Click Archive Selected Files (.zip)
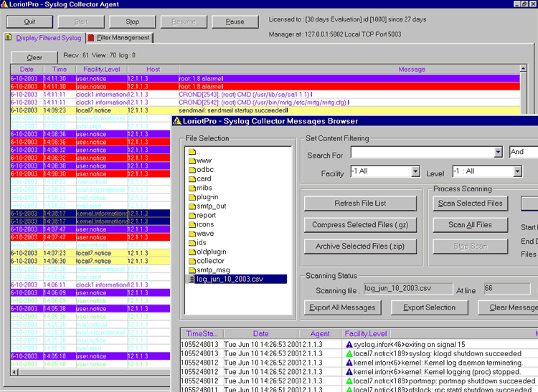The width and height of the screenshot is (538, 392). (x=360, y=247)
